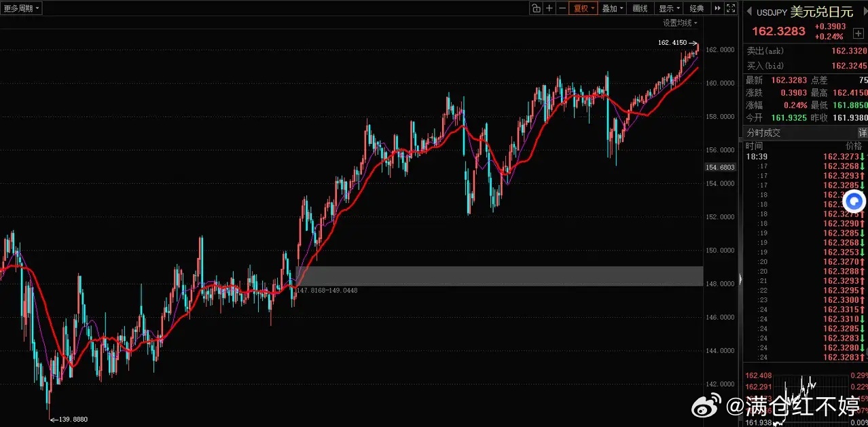Click the 价格 column header
This screenshot has height=427, width=868.
(853, 145)
